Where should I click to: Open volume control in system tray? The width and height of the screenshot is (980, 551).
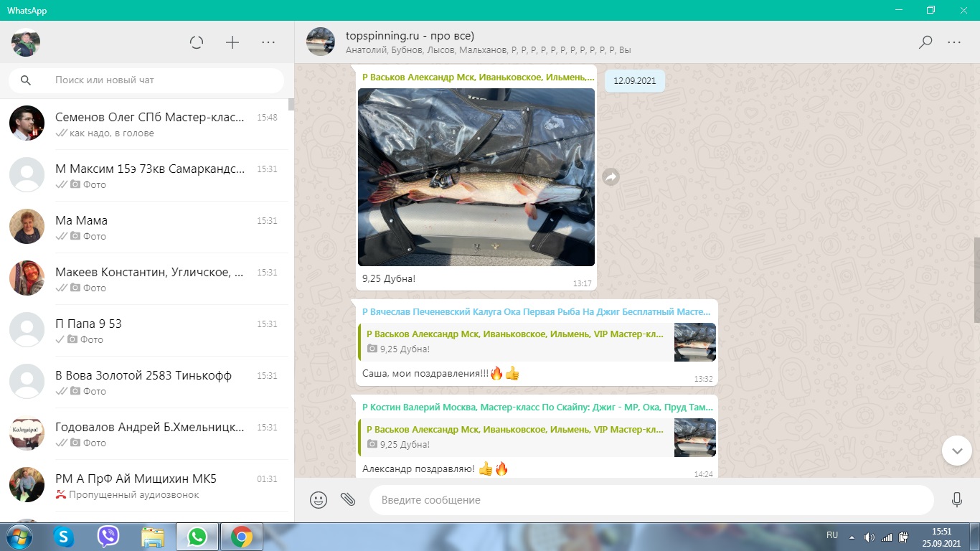870,537
